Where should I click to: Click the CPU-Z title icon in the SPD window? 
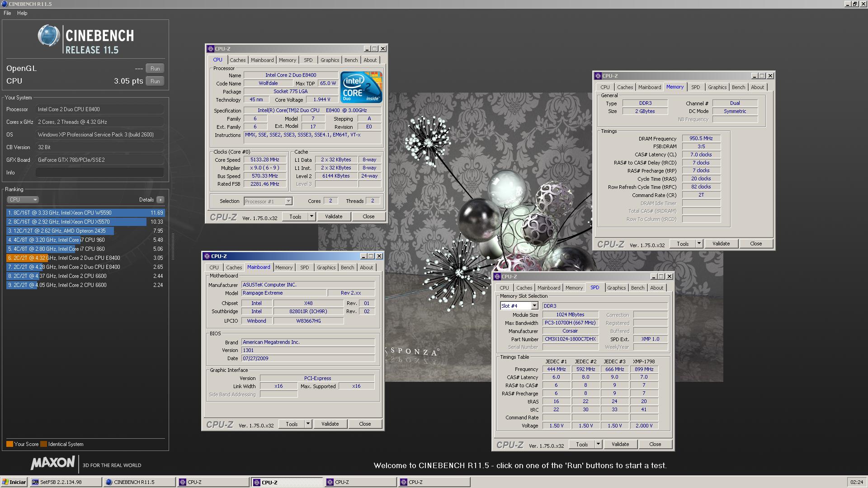(497, 277)
